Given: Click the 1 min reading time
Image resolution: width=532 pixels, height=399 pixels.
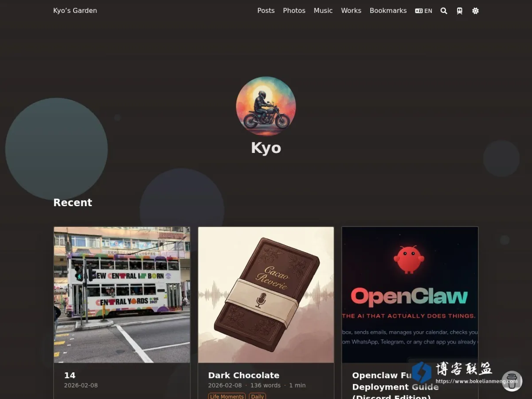Looking at the screenshot, I should [x=297, y=385].
